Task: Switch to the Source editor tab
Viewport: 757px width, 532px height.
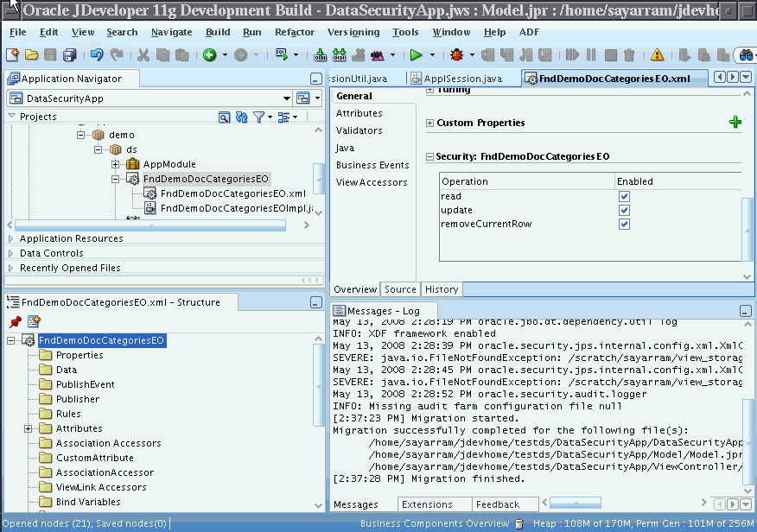Action: 400,289
